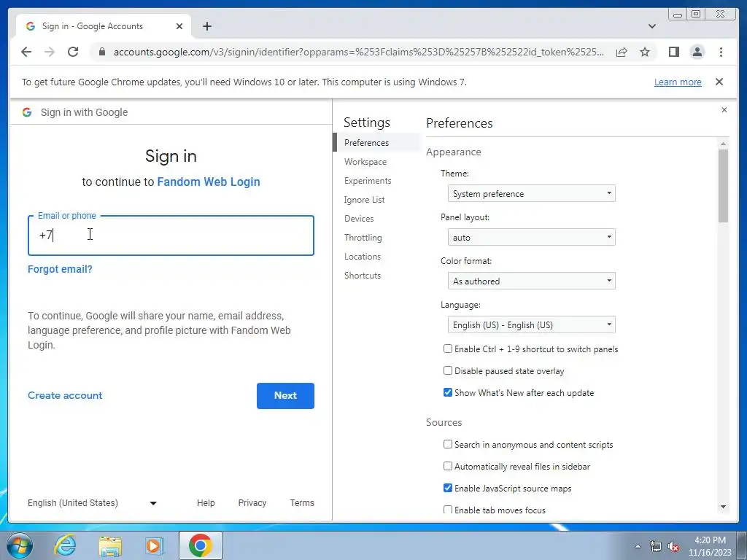Click the Google logo beside Sign in with Google

(27, 112)
